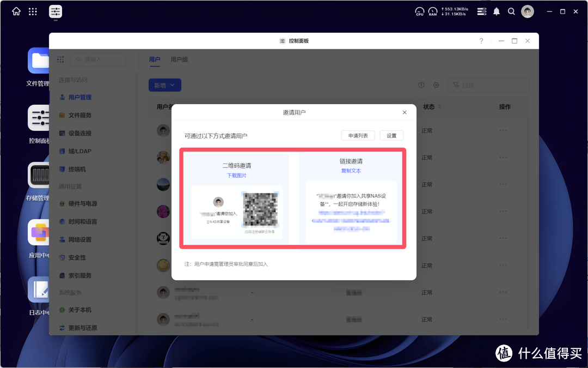
Task: Open the notification bell in the top bar
Action: [496, 11]
